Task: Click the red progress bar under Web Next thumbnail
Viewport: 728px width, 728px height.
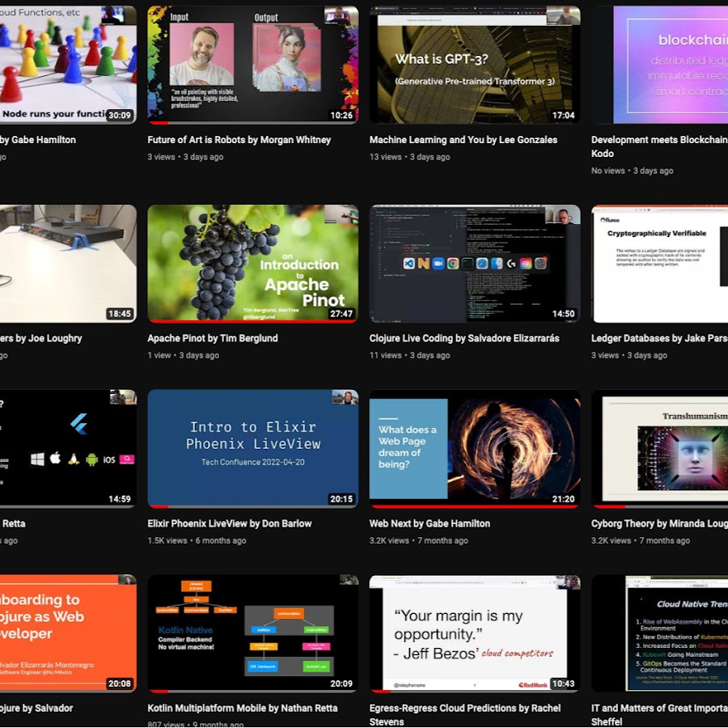Action: (x=475, y=506)
